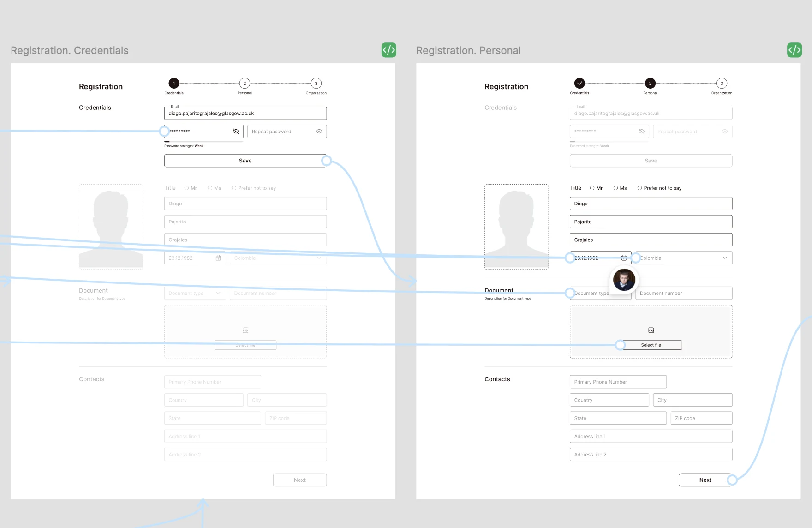The height and width of the screenshot is (528, 812).
Task: Open code icon for Registration. Personal frame
Action: pyautogui.click(x=794, y=50)
